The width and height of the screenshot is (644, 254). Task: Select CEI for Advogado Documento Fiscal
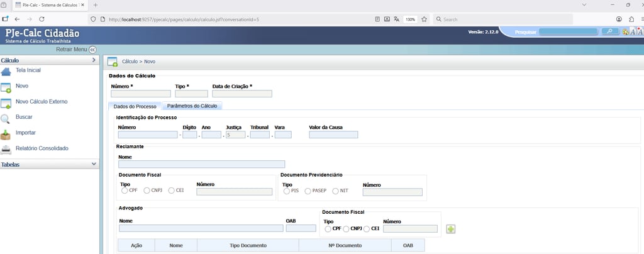[x=367, y=229]
